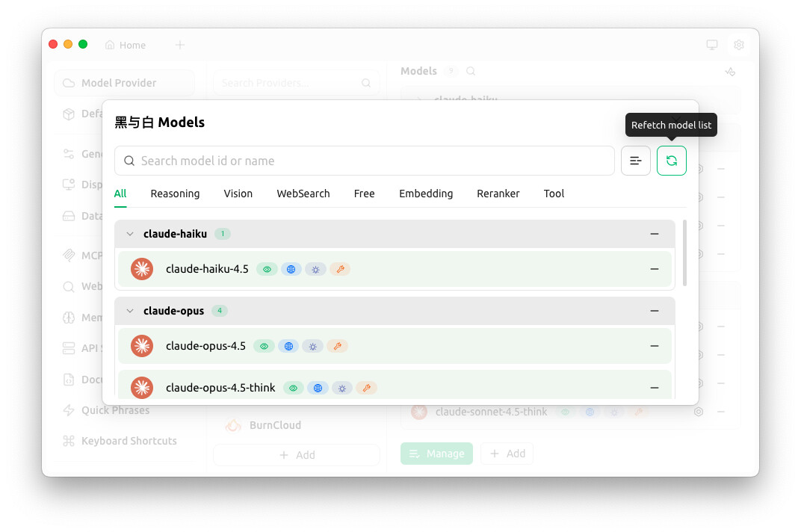
Task: Remove the whole claude-opus group via its minus
Action: pyautogui.click(x=655, y=312)
